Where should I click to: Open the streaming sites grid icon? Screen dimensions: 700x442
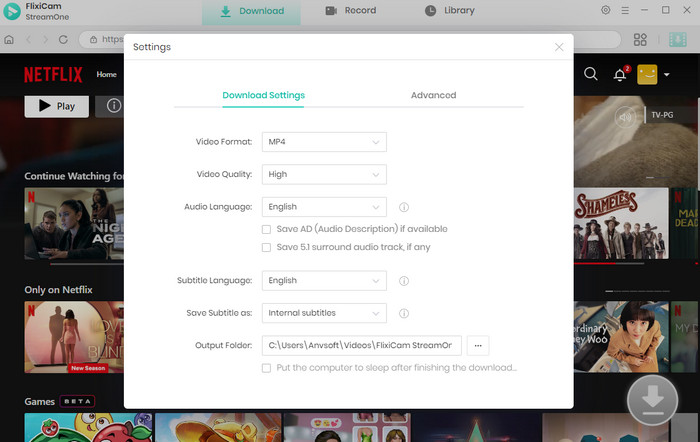(x=640, y=39)
